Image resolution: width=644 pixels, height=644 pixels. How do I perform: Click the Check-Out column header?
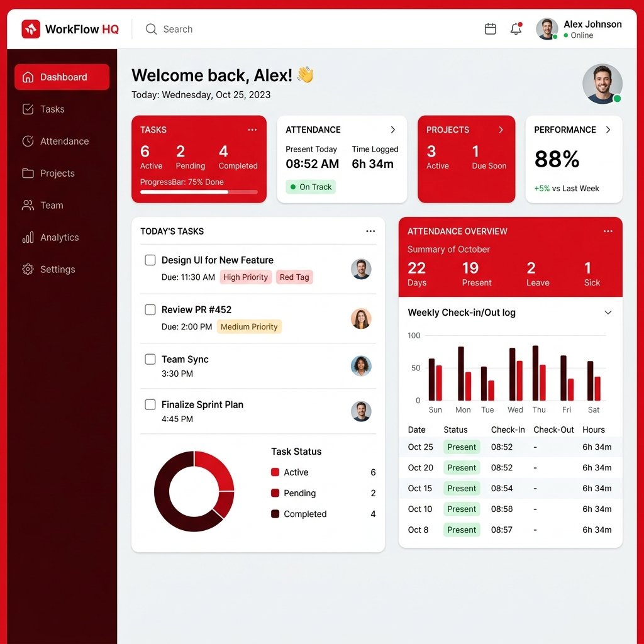click(553, 430)
